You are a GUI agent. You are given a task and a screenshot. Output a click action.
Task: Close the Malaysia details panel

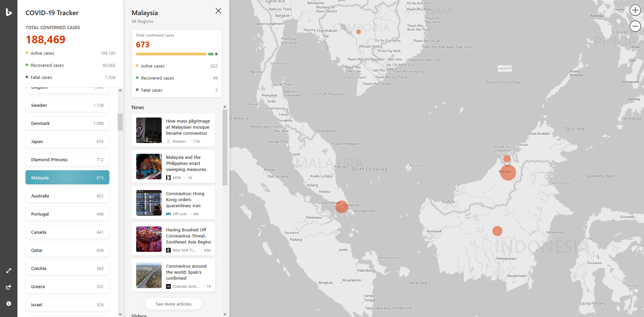(218, 11)
